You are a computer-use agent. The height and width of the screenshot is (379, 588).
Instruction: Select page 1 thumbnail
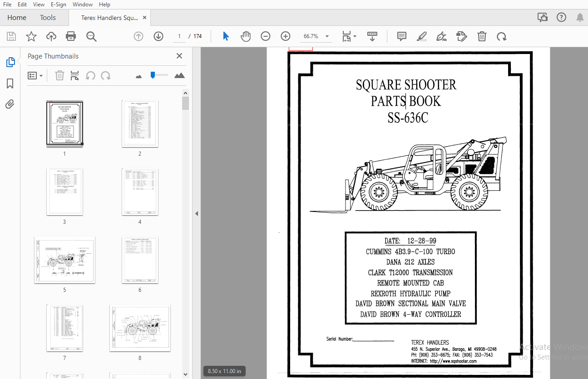[x=64, y=124]
